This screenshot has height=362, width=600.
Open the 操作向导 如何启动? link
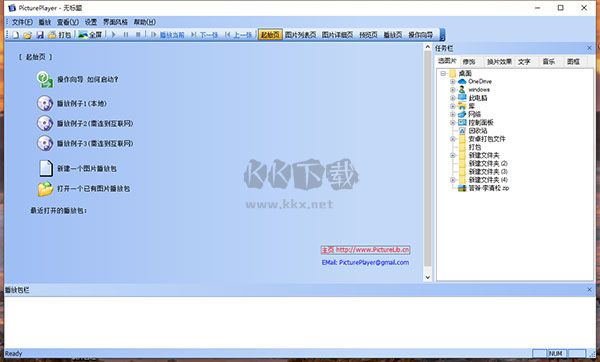coord(88,80)
